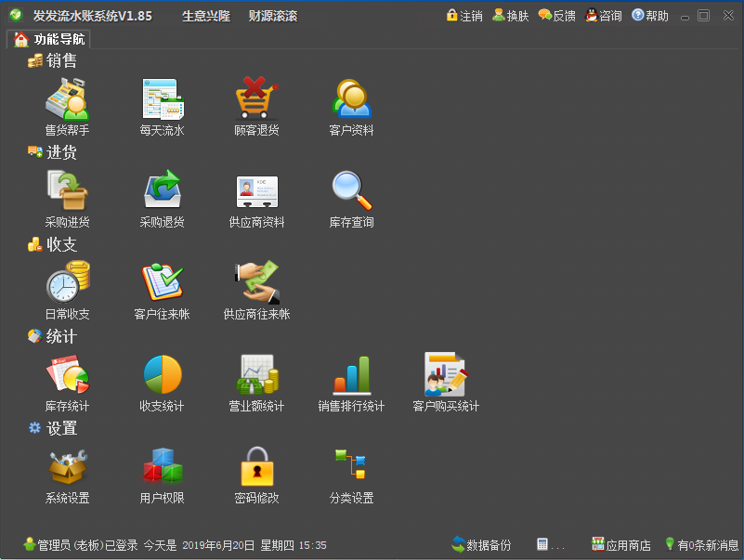The height and width of the screenshot is (560, 744).
Task: Open the 日常收支 clock and coins icon
Action: [67, 282]
